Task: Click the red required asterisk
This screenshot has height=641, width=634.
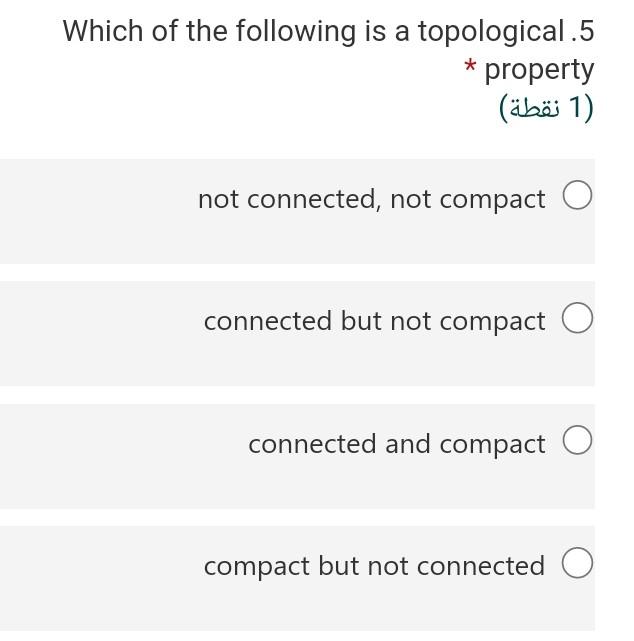Action: [470, 65]
